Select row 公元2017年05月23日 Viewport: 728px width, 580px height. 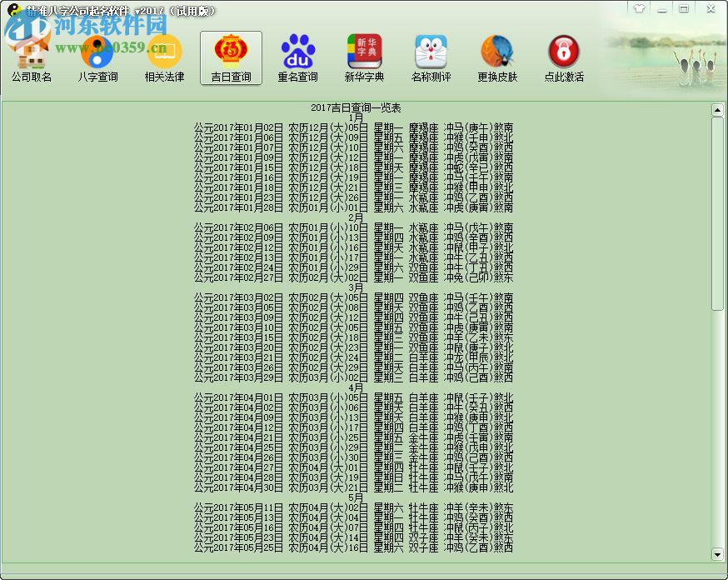(x=354, y=537)
